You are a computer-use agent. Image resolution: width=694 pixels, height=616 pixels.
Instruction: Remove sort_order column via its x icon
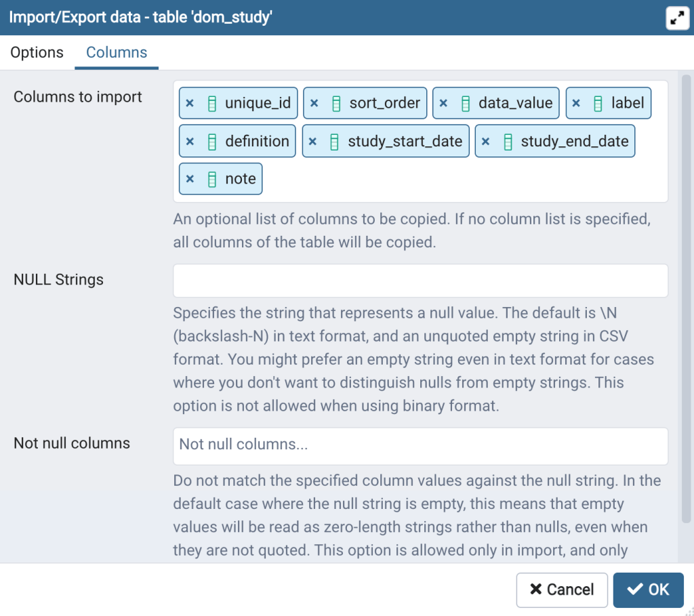click(x=314, y=104)
